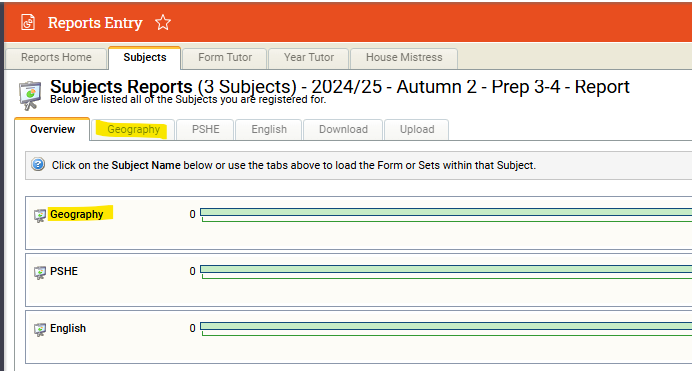Click the 'Click on the Subject Name' hint text
Screen dimensions: 692x371
tap(293, 165)
